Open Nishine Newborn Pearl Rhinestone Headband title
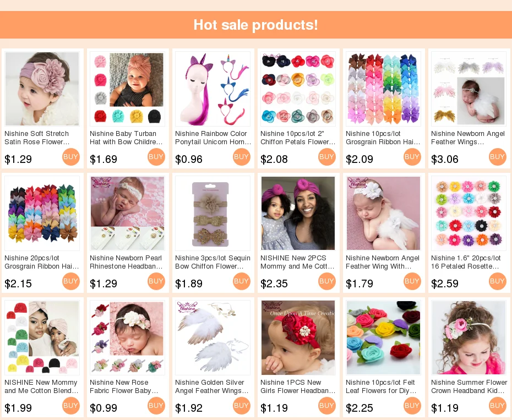The width and height of the screenshot is (512, 420). (x=126, y=262)
